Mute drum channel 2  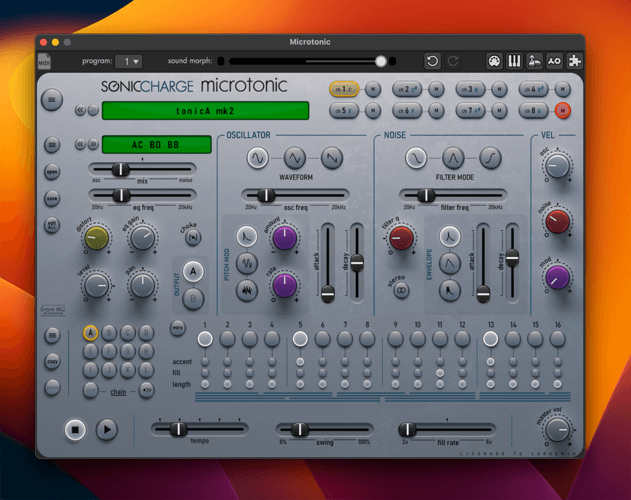435,89
